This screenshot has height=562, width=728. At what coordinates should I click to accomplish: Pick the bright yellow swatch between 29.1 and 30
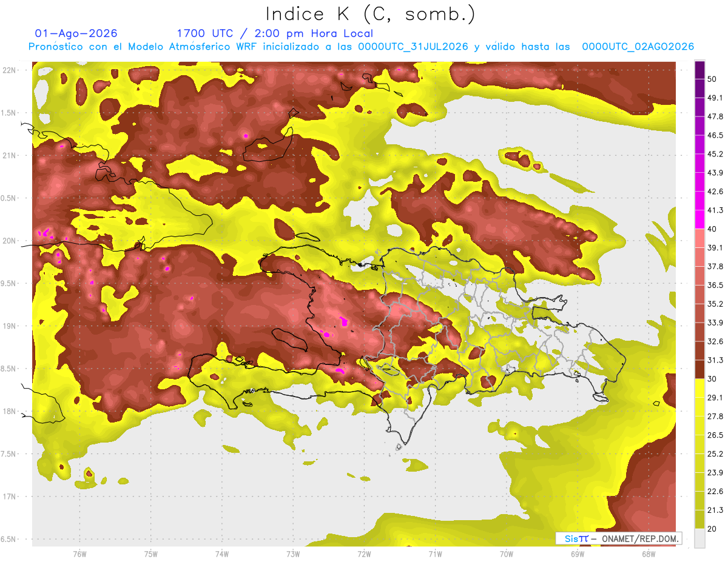pyautogui.click(x=699, y=389)
